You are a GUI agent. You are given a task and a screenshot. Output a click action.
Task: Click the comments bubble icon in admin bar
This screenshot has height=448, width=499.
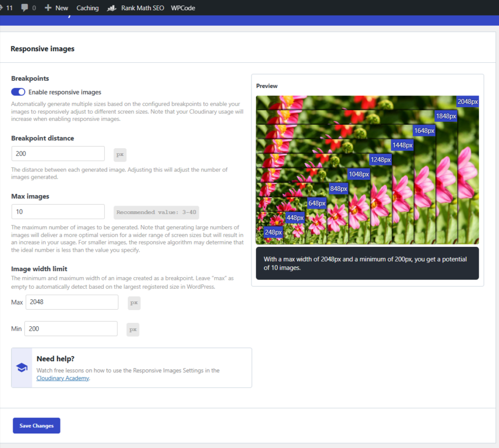tap(24, 8)
